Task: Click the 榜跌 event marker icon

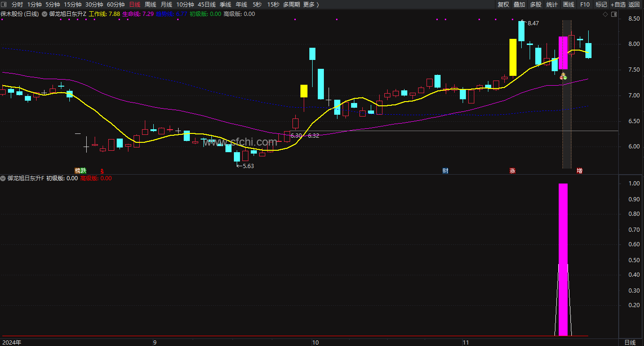Action: 81,171
